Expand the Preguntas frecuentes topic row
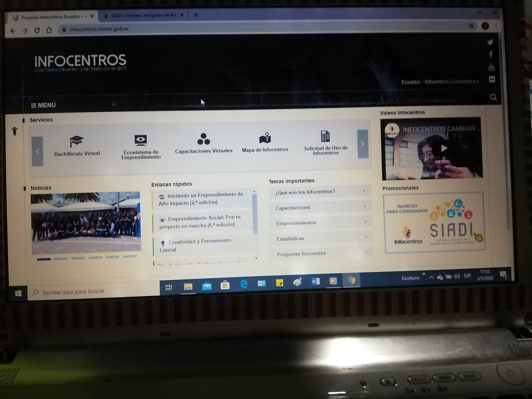This screenshot has width=532, height=399. tap(322, 253)
